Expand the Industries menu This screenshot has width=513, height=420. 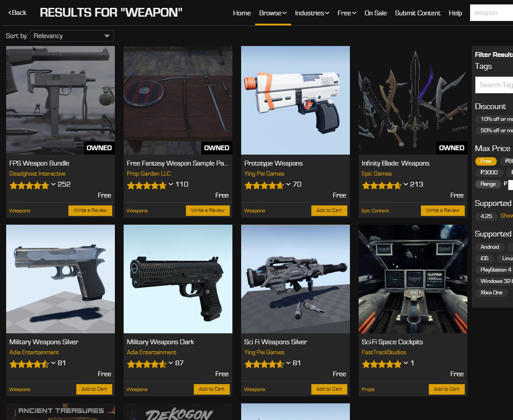[312, 13]
